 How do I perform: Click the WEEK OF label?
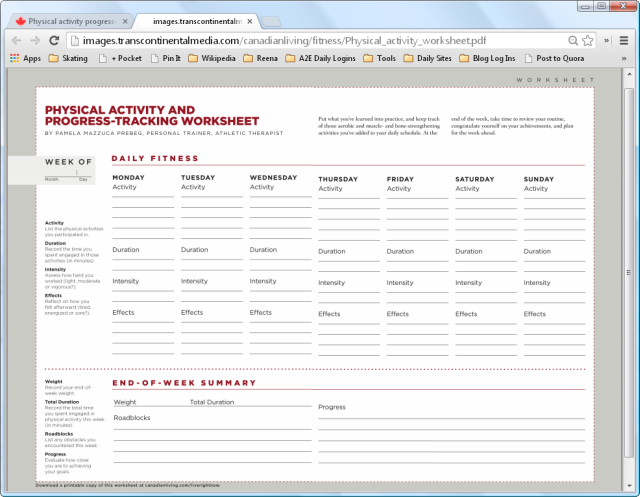point(68,162)
